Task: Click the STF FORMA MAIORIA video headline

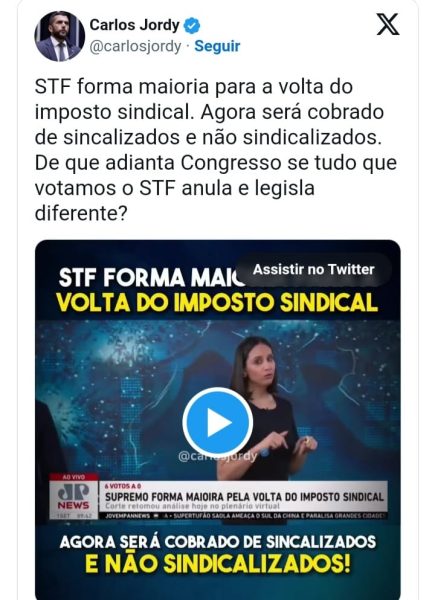Action: pyautogui.click(x=152, y=277)
